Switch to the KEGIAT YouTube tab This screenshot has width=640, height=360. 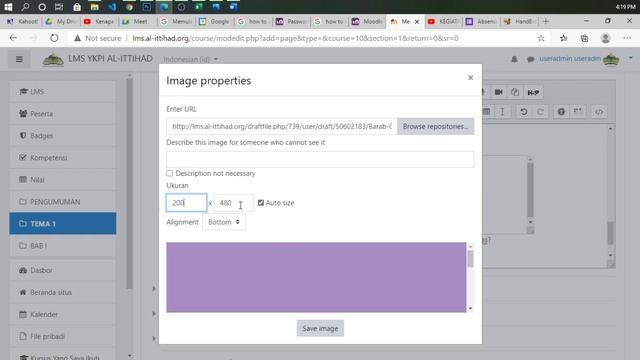pos(443,21)
